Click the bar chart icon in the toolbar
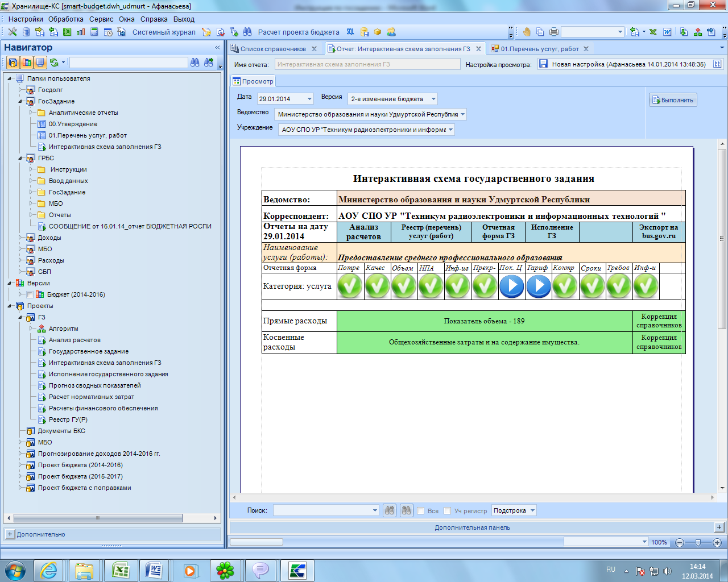The image size is (728, 582). (81, 32)
